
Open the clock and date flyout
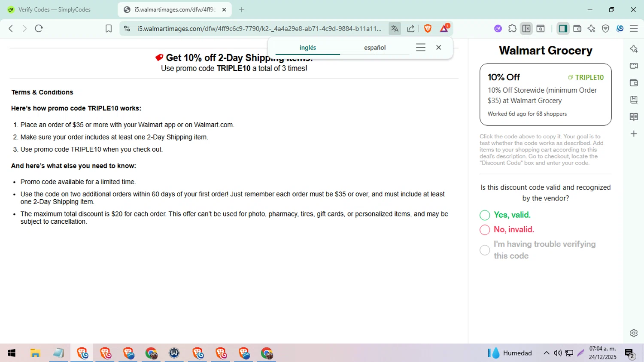click(602, 353)
